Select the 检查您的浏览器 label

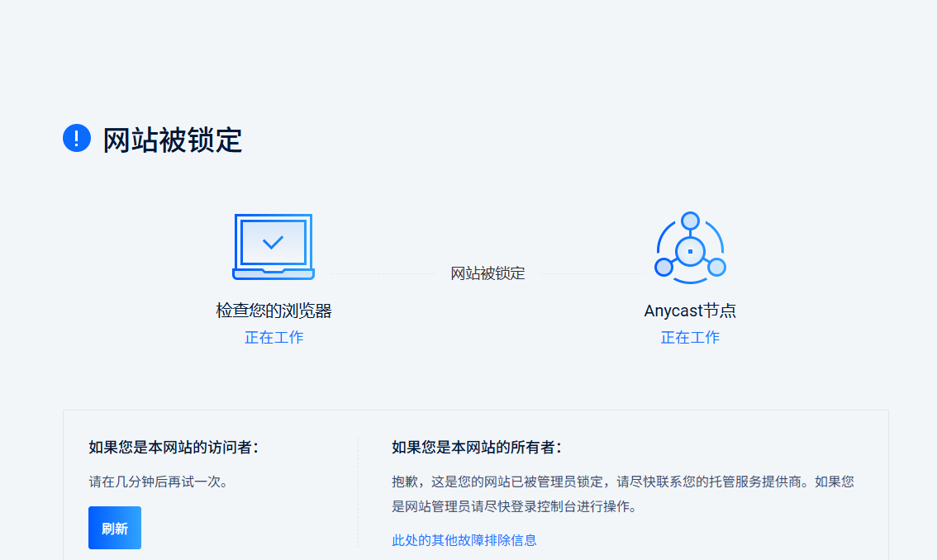(x=273, y=311)
